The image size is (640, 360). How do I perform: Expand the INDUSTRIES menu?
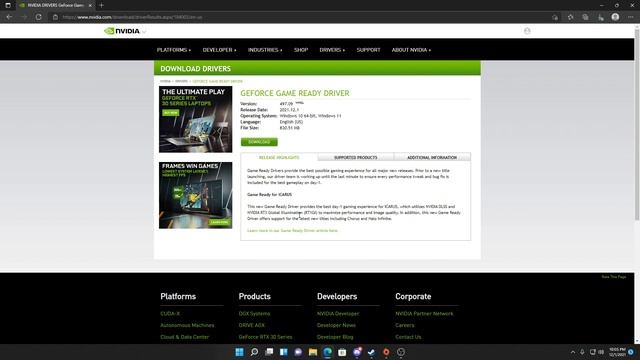[265, 50]
